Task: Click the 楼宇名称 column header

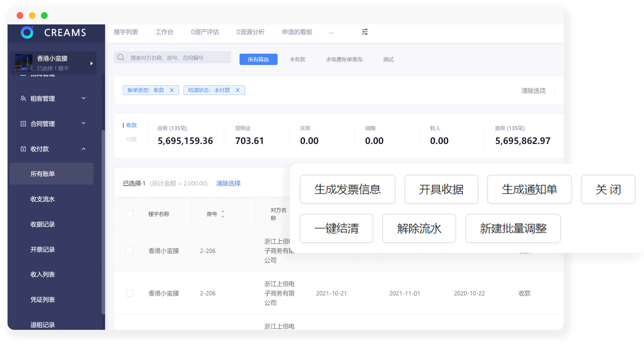Action: (158, 214)
